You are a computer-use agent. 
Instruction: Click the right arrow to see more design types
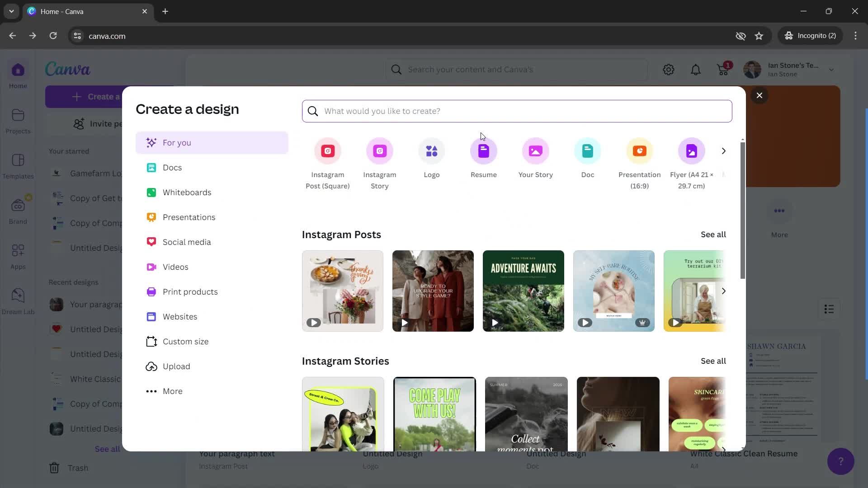(x=724, y=150)
